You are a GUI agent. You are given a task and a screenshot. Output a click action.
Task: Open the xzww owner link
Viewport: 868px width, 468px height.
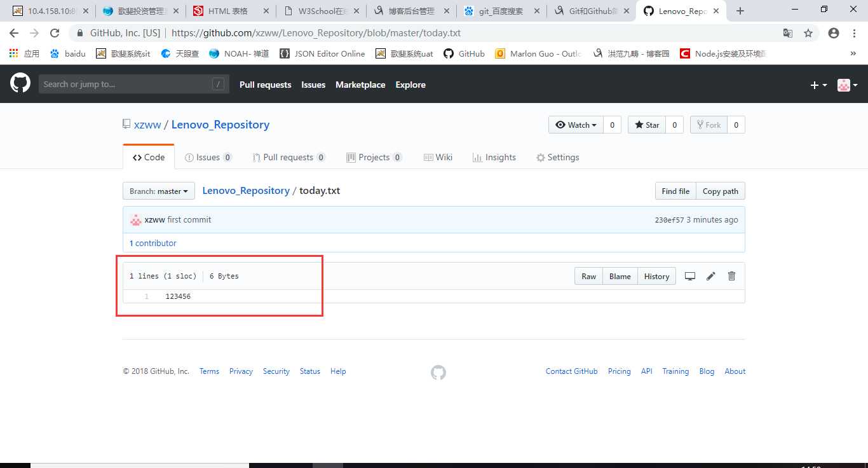coord(147,125)
